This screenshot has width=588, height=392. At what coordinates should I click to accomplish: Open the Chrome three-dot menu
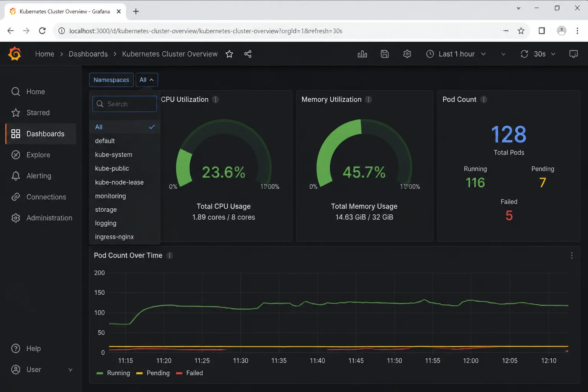coord(578,31)
